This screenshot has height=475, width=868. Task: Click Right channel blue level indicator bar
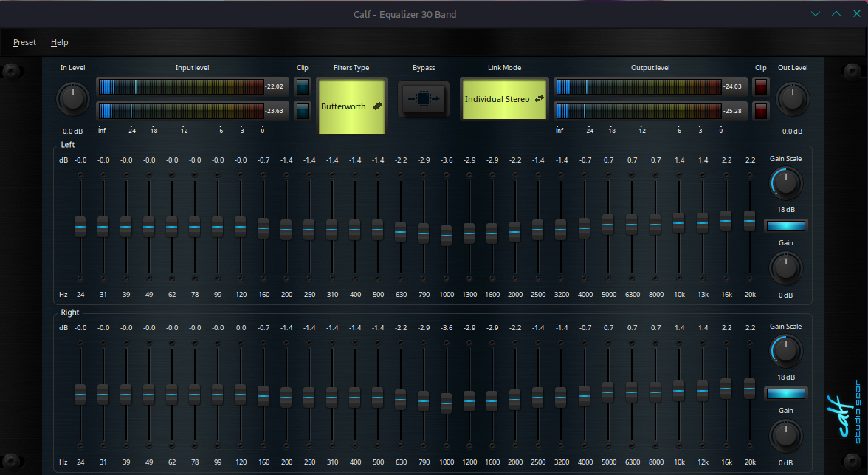tap(786, 394)
